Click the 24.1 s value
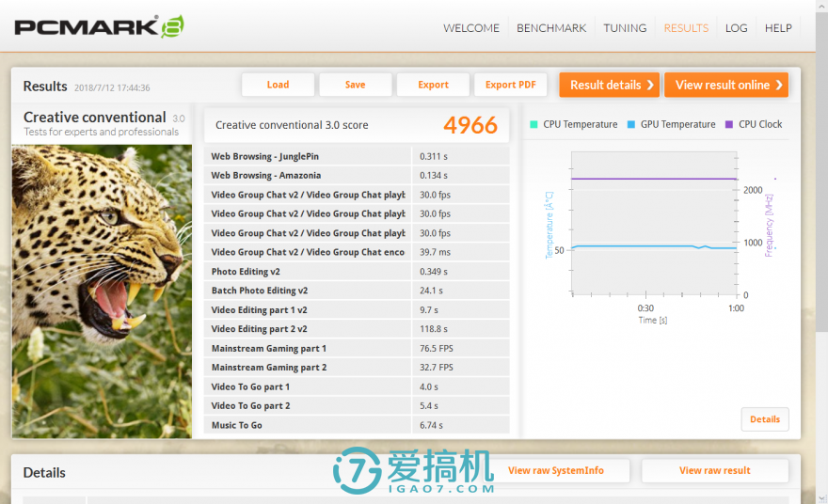 tap(431, 291)
